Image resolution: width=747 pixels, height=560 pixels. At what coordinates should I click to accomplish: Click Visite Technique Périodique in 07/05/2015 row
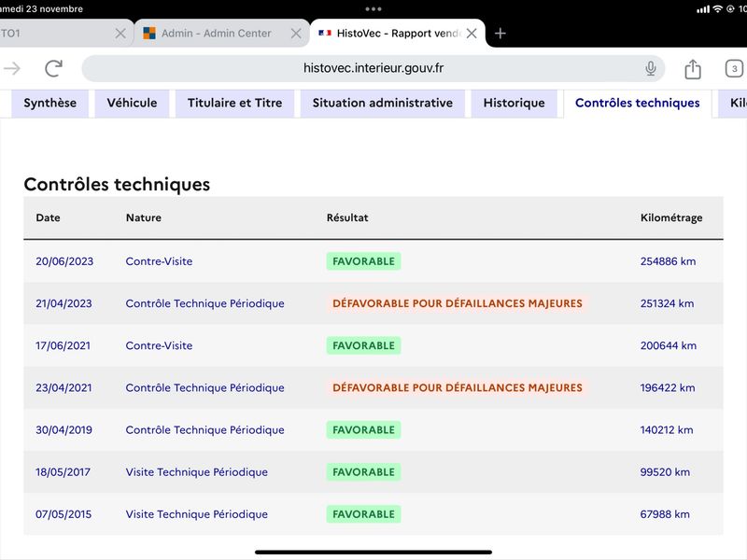click(197, 514)
